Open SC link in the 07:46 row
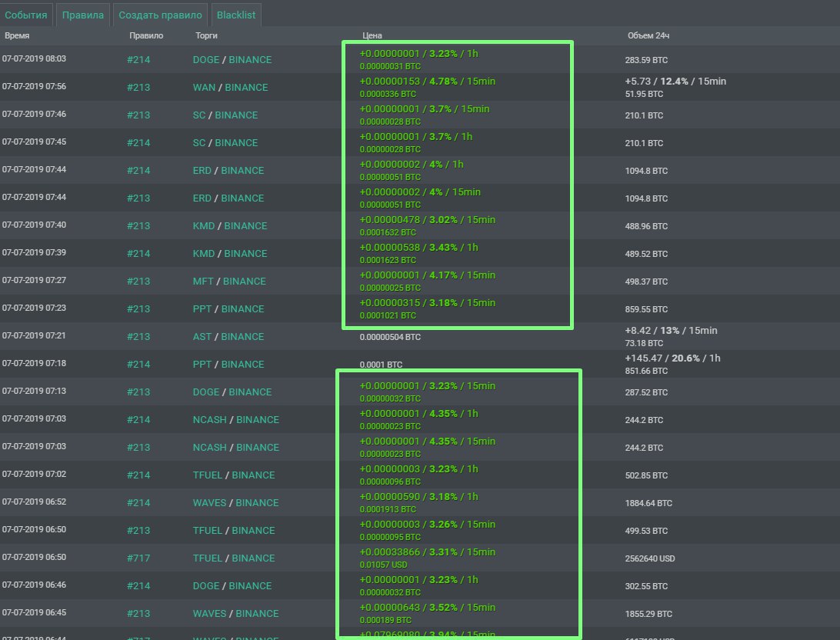This screenshot has height=640, width=840. [199, 115]
